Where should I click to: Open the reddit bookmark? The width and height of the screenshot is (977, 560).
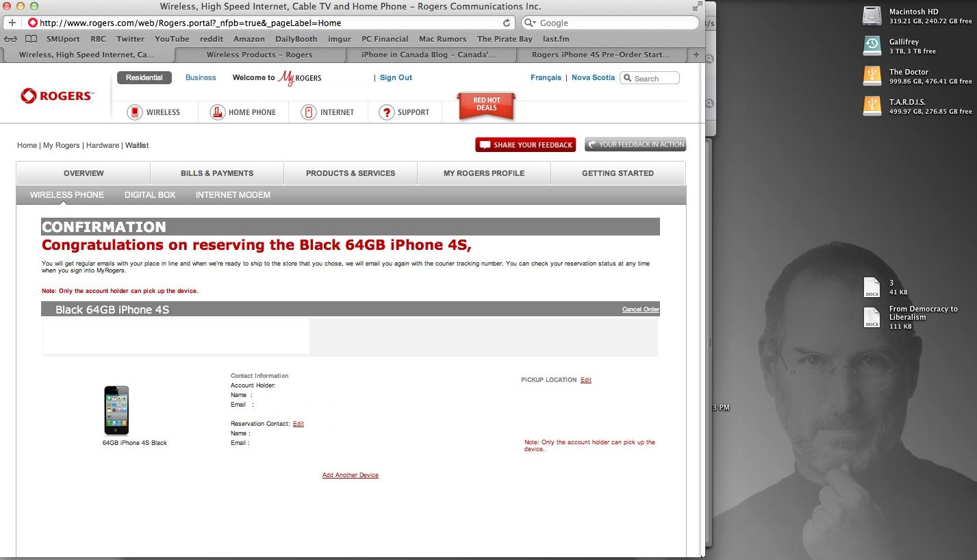point(212,39)
